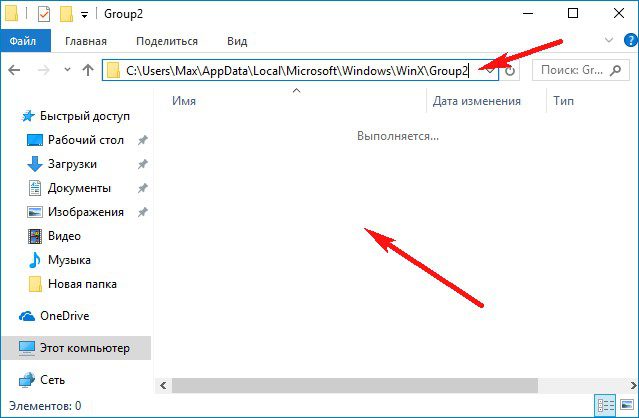This screenshot has height=418, width=639.
Task: Unpin Рабочий стол using its pin icon
Action: (x=142, y=141)
